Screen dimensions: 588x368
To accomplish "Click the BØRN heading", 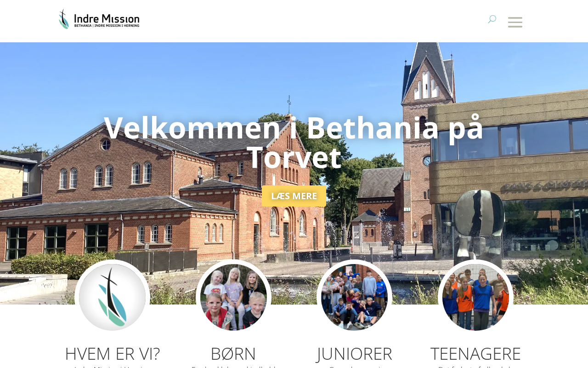I will click(x=233, y=353).
